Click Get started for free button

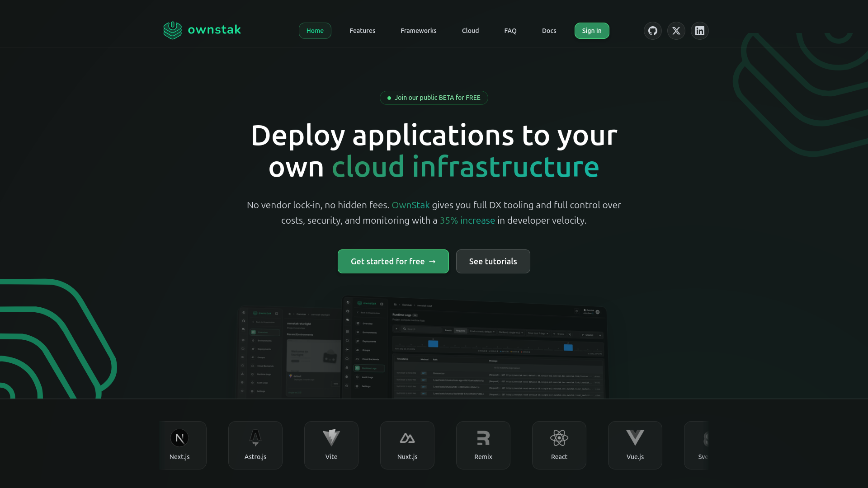coord(393,261)
